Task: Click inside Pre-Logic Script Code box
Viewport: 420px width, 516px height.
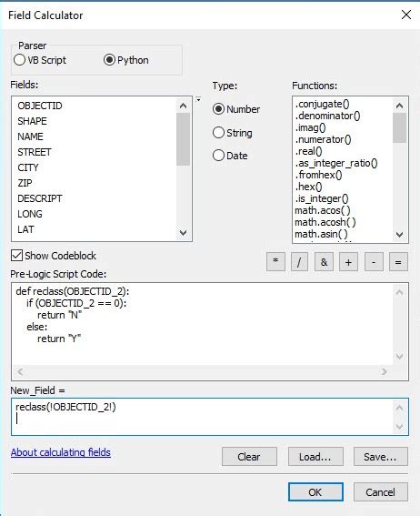Action: point(202,323)
